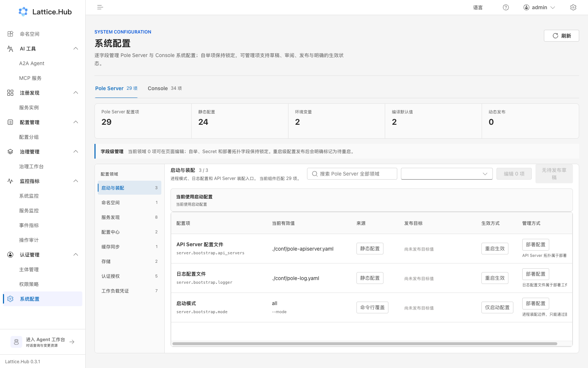Open the empty filter select dropdown

click(x=447, y=174)
